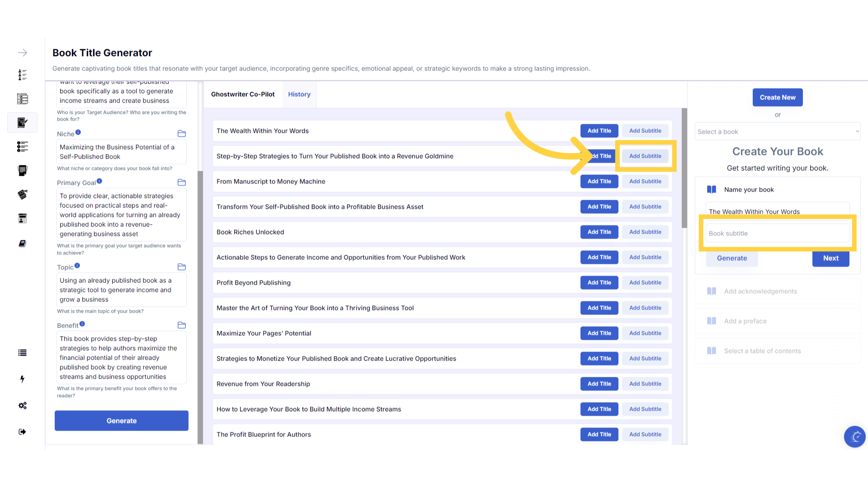The width and height of the screenshot is (868, 488).
Task: Click the Book subtitle input field
Action: tap(778, 233)
